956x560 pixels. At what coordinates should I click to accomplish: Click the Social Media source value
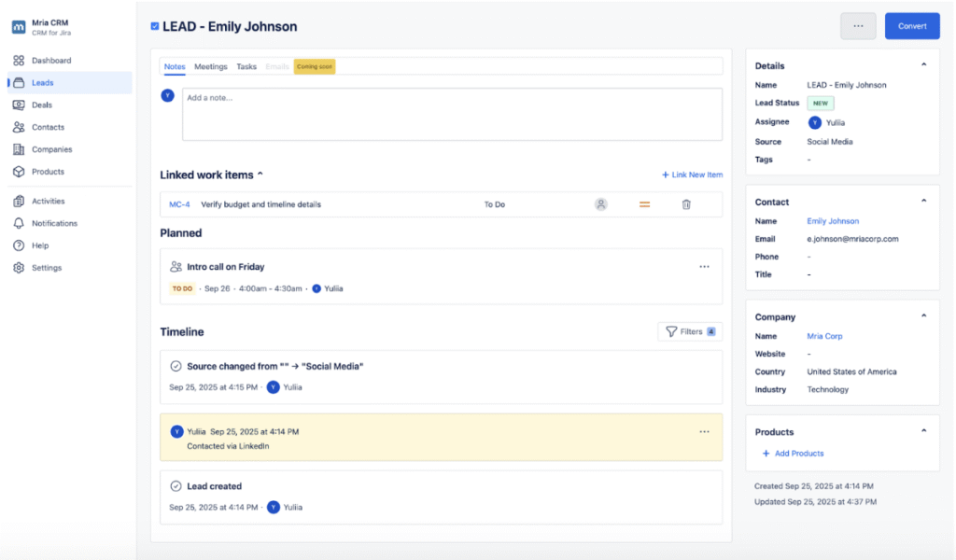(829, 141)
